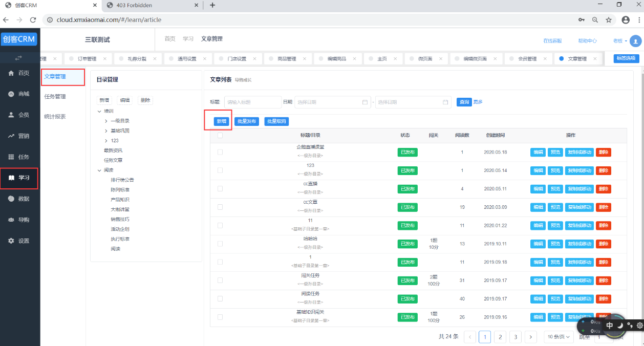
Task: Click the 商城 mall sidebar icon
Action: pyautogui.click(x=11, y=94)
